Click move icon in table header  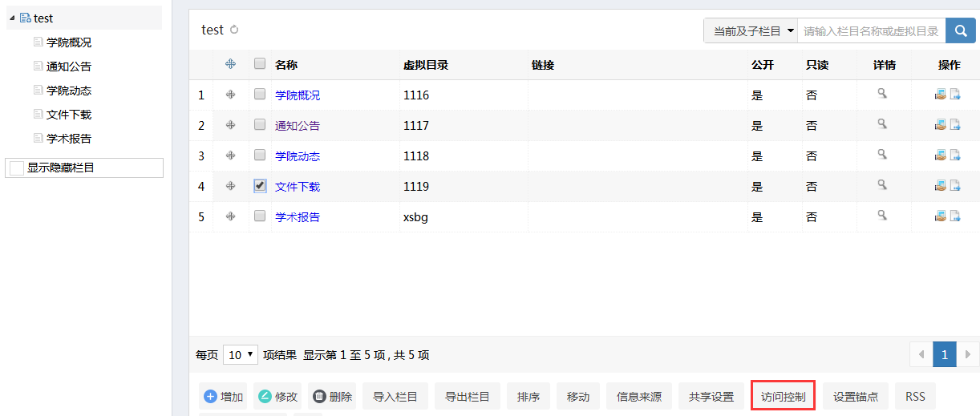pyautogui.click(x=231, y=64)
